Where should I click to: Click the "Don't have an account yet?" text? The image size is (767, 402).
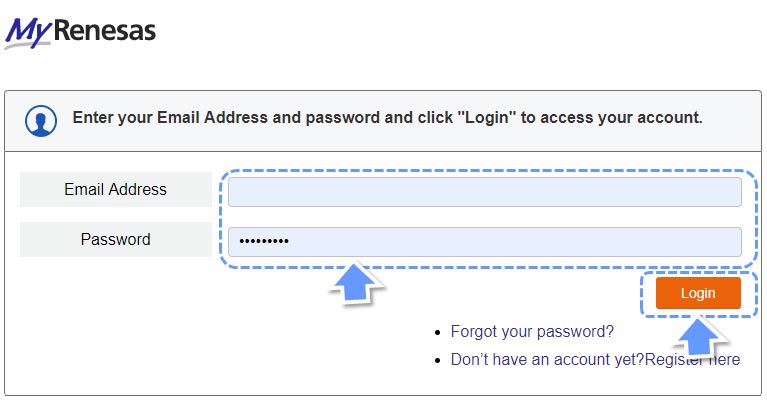pos(547,359)
